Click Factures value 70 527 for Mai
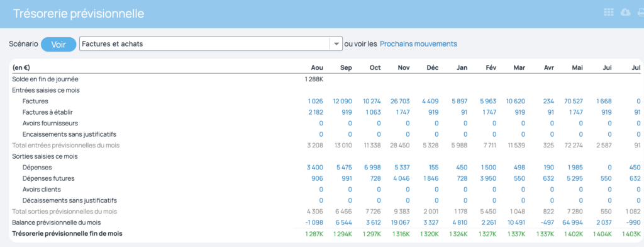 573,101
